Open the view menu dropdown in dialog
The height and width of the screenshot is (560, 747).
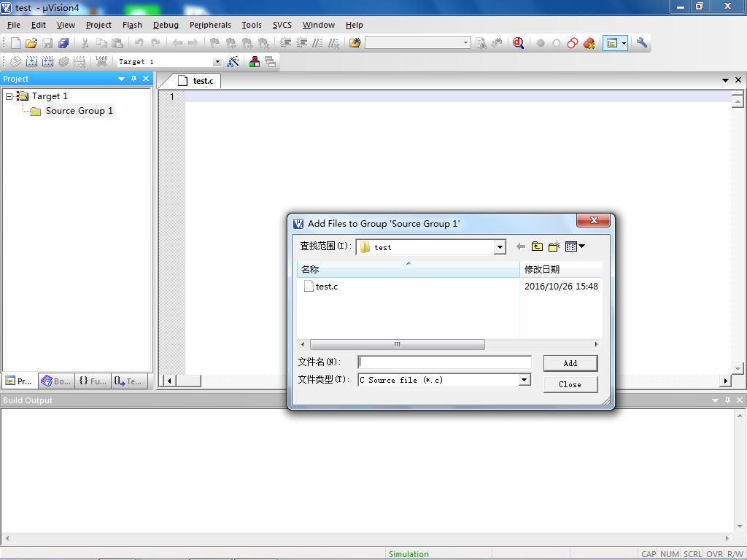[x=582, y=246]
